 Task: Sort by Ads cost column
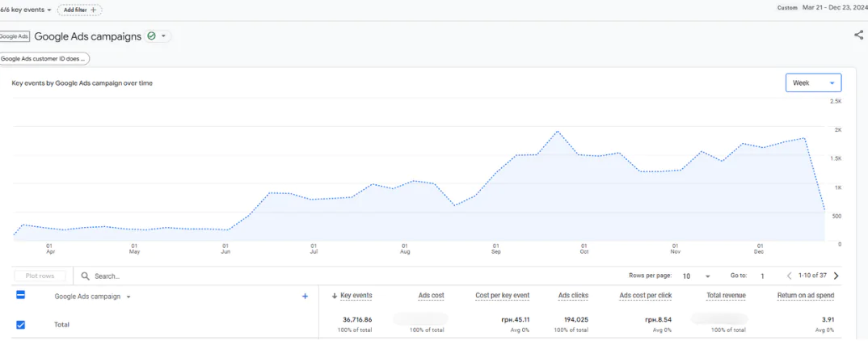pos(432,296)
